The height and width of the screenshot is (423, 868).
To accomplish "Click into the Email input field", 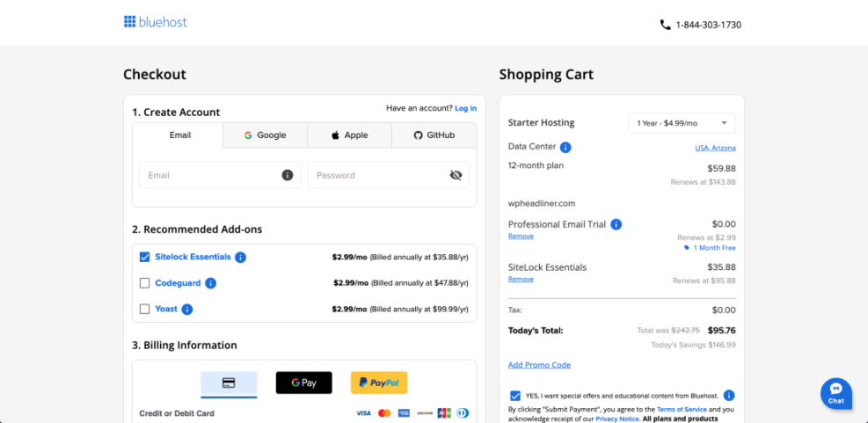I will (221, 175).
